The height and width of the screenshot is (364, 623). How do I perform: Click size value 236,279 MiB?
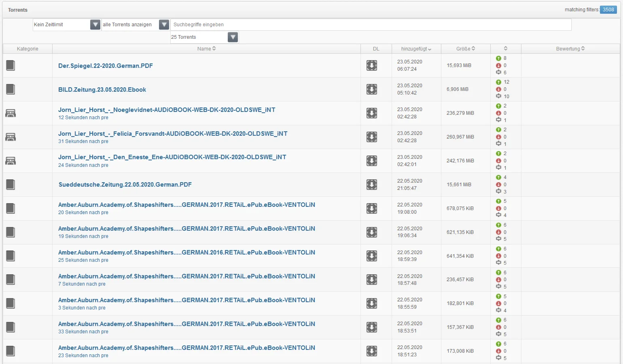(460, 113)
